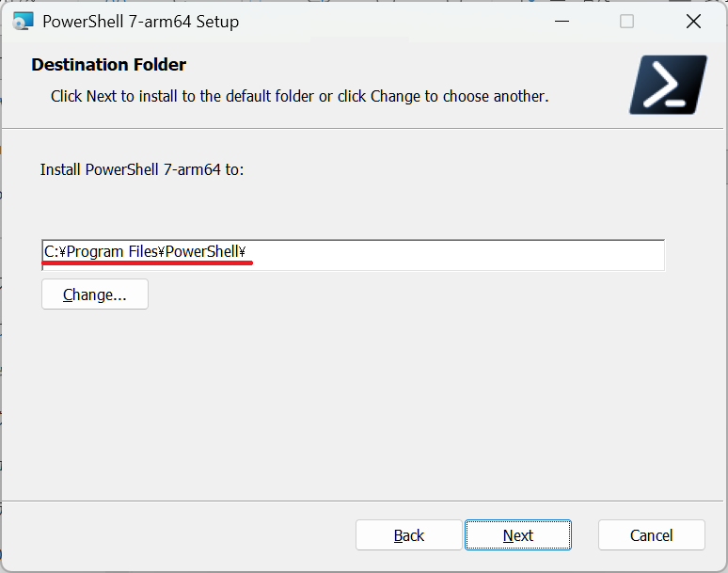Minimize the PowerShell Setup window
The image size is (728, 573).
tap(562, 22)
